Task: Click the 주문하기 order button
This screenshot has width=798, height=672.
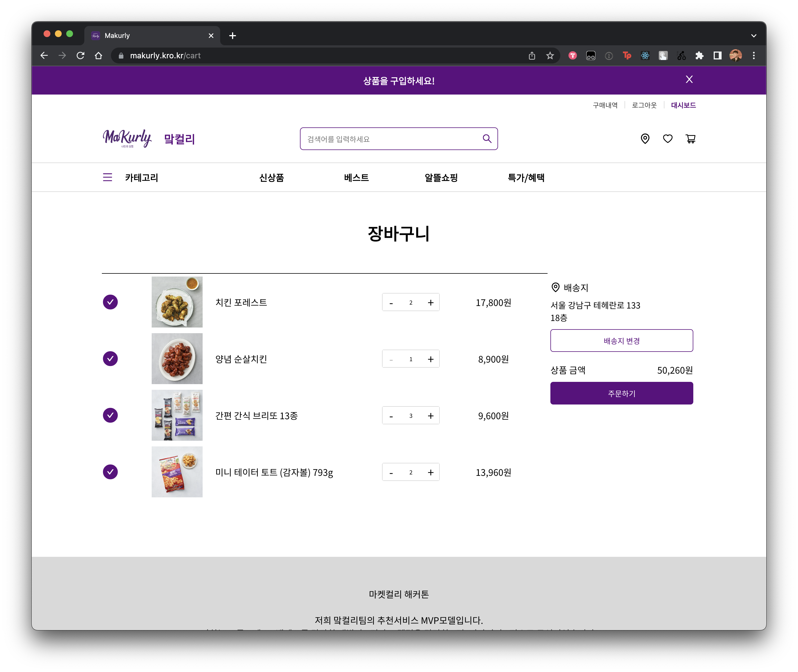Action: (621, 393)
